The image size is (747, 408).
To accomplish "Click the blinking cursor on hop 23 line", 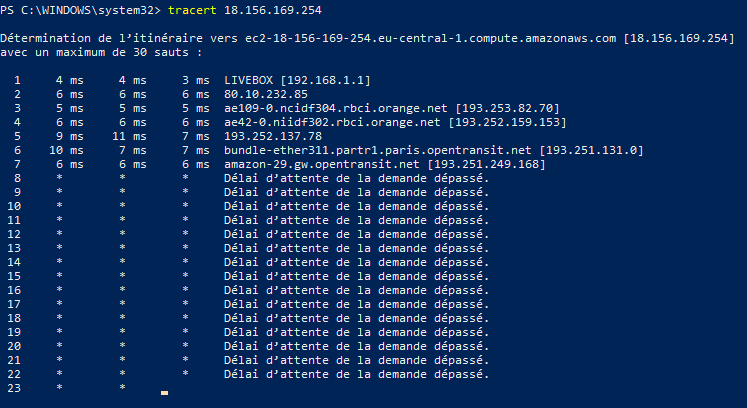I will coord(164,392).
